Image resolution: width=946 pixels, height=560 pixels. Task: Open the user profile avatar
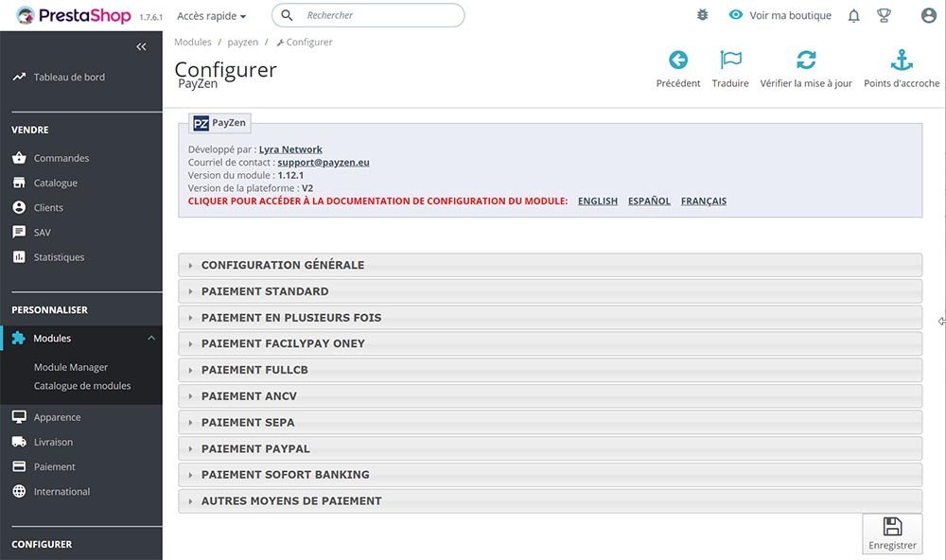point(929,15)
